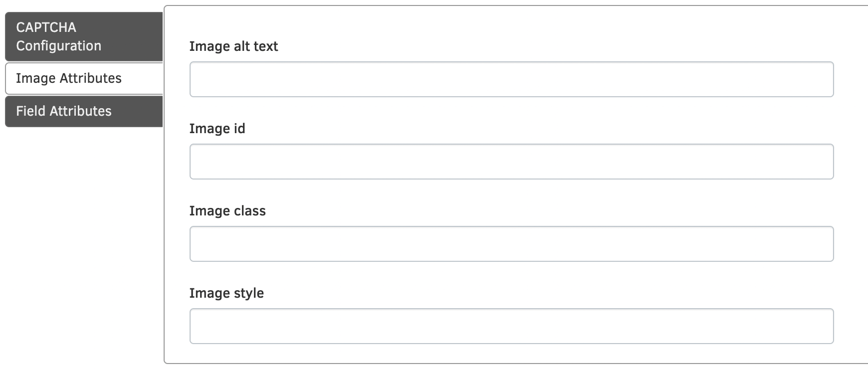Click inside the Image class field
The height and width of the screenshot is (373, 868).
511,244
